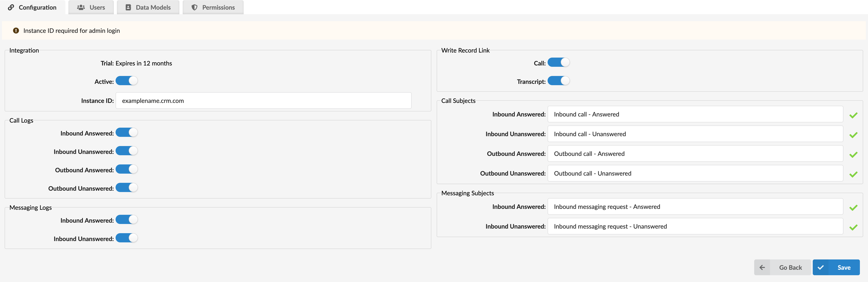Click the 'Integration' section heading
This screenshot has width=868, height=282.
[x=24, y=51]
